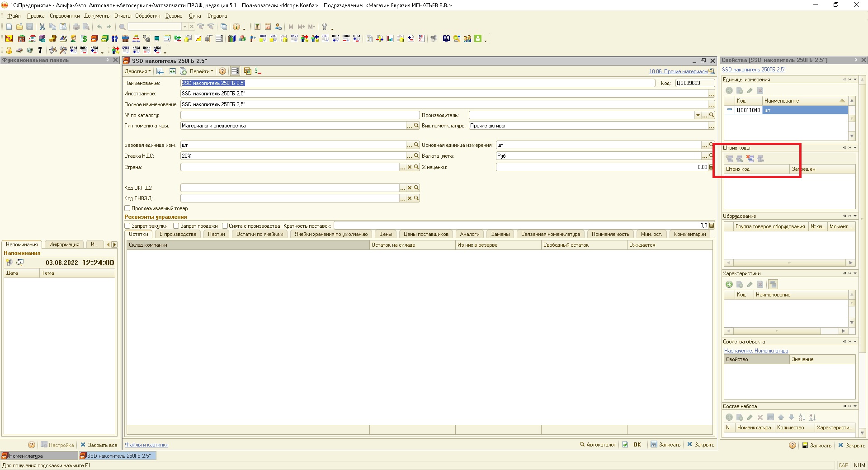
Task: Collapse the Состав набора section arrow
Action: pos(855,406)
